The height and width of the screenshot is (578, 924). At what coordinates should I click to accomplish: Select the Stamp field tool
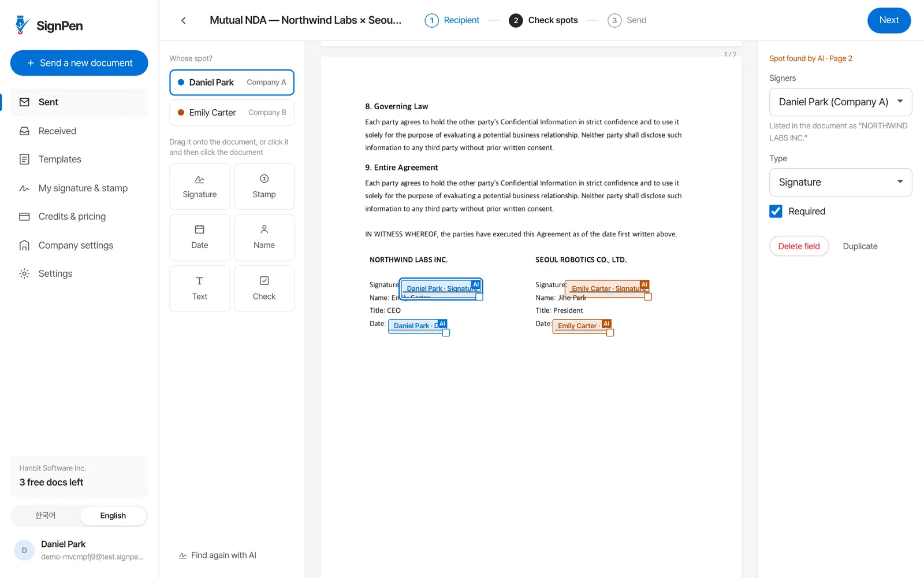tap(264, 187)
